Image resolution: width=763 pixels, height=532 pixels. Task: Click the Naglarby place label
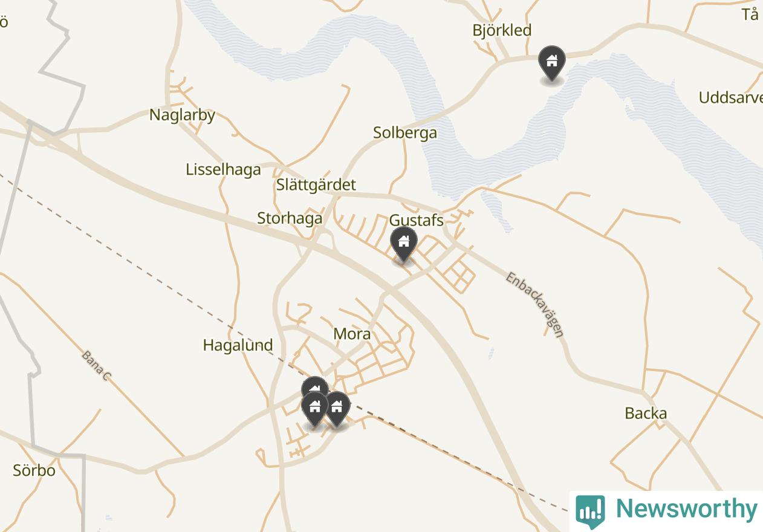click(x=182, y=115)
